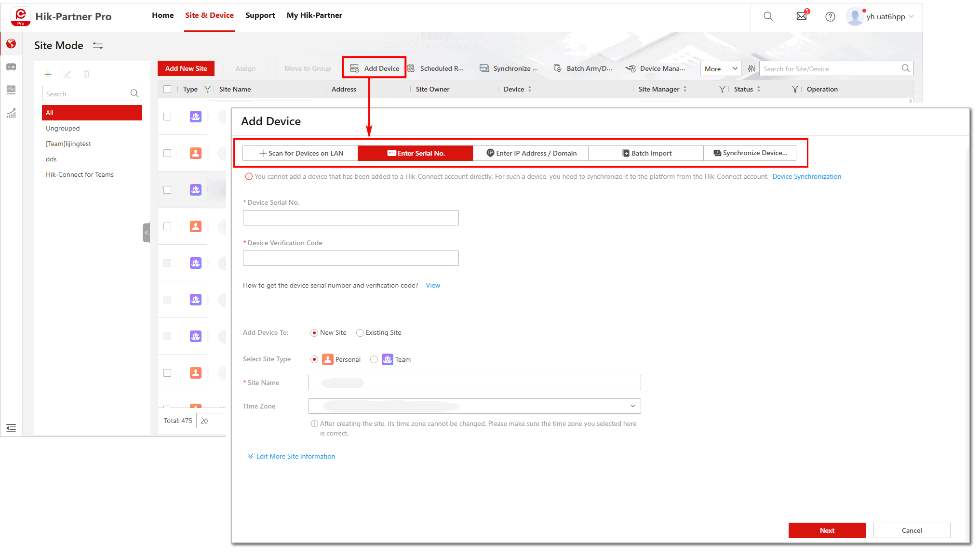The image size is (980, 554).
Task: Filter Status column with funnel icon
Action: pos(795,89)
